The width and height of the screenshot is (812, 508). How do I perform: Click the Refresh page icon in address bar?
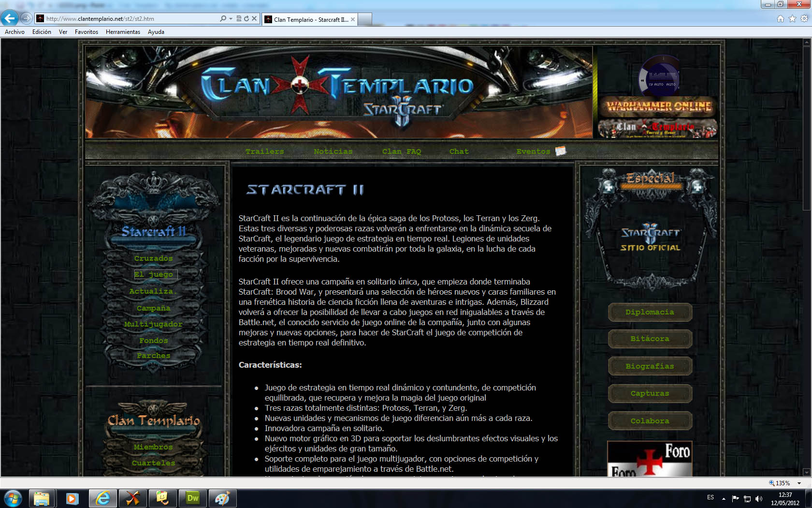(246, 19)
